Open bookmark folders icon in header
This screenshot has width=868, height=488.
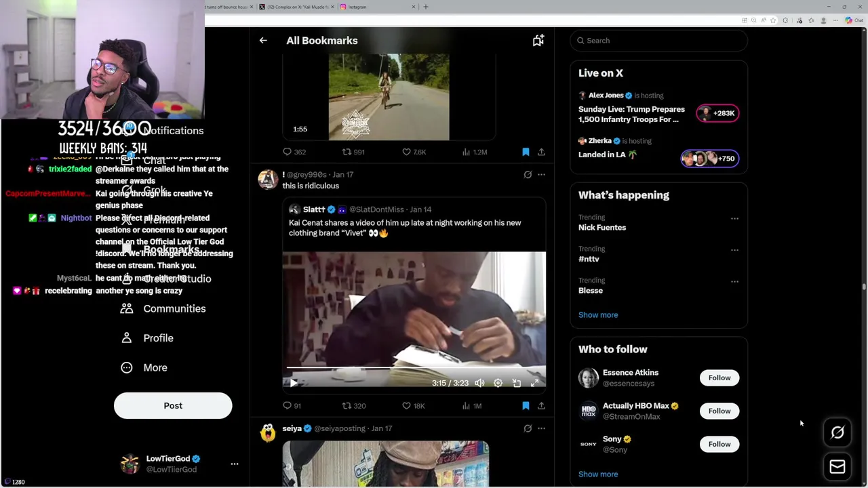click(538, 41)
